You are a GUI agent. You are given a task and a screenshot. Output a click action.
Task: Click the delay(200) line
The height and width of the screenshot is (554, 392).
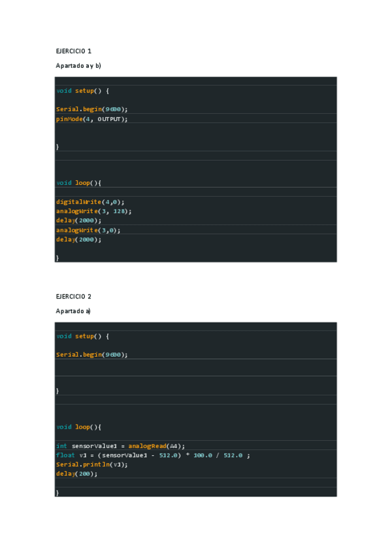click(x=76, y=474)
